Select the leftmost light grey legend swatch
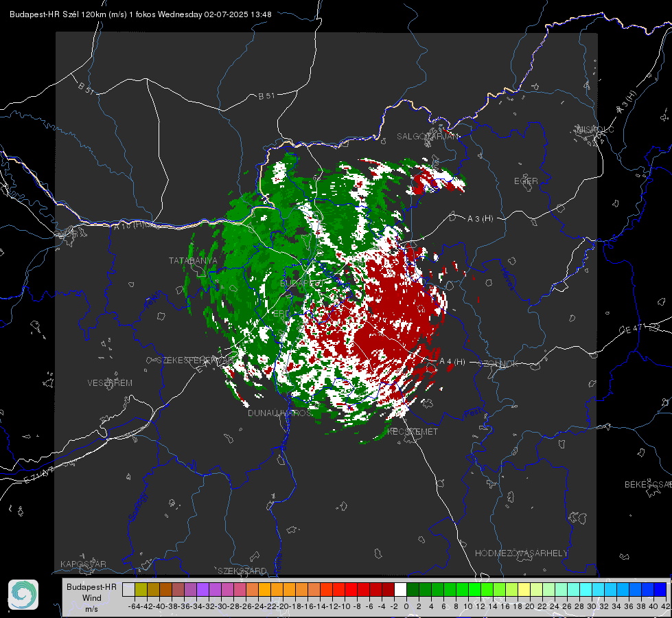The width and height of the screenshot is (672, 618). [128, 589]
